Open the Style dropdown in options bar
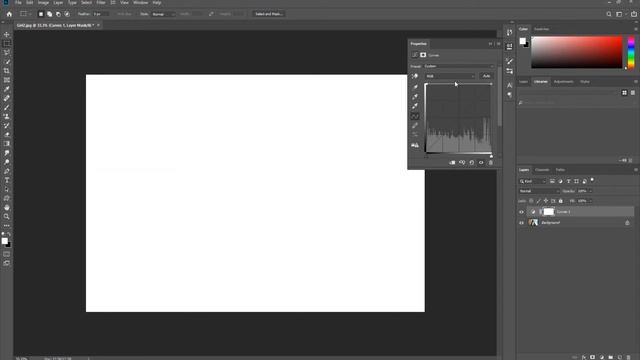The width and height of the screenshot is (640, 360). pos(163,14)
